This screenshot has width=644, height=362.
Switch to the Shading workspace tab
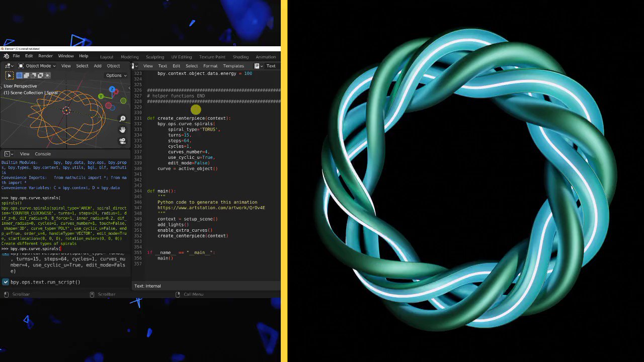pyautogui.click(x=240, y=57)
